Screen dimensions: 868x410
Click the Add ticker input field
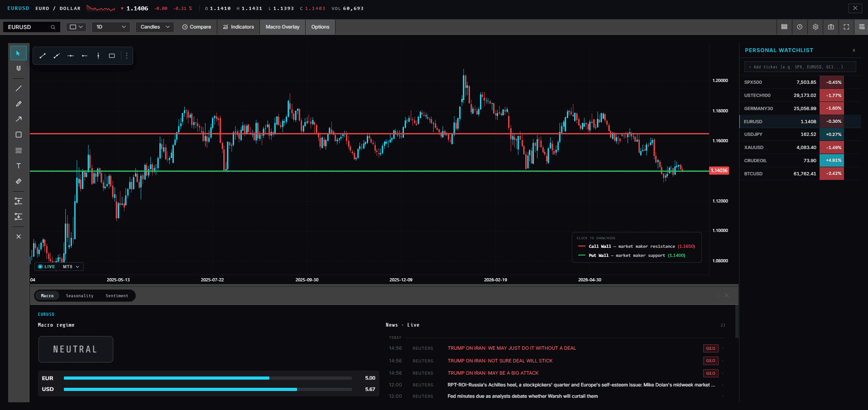pos(800,67)
